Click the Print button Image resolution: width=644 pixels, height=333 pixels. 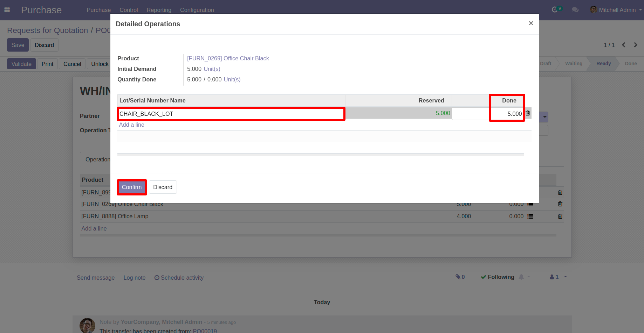click(x=47, y=64)
